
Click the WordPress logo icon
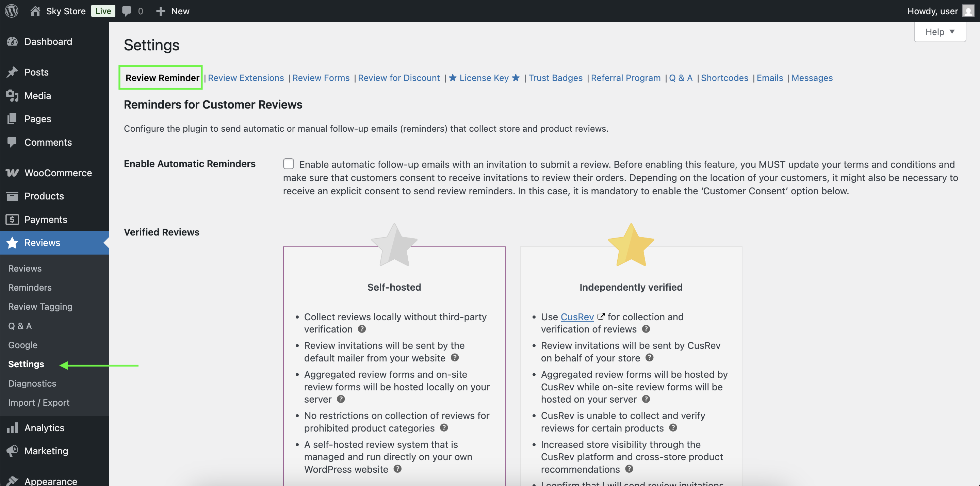[12, 11]
